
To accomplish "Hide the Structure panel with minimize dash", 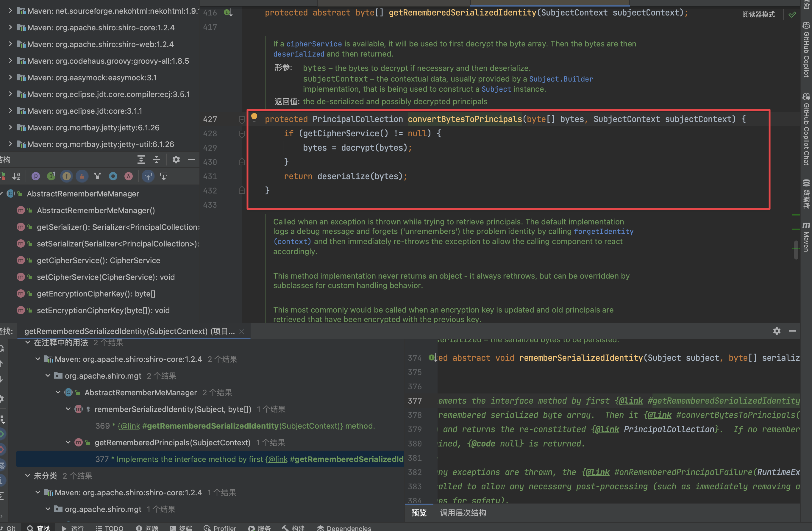I will click(192, 160).
